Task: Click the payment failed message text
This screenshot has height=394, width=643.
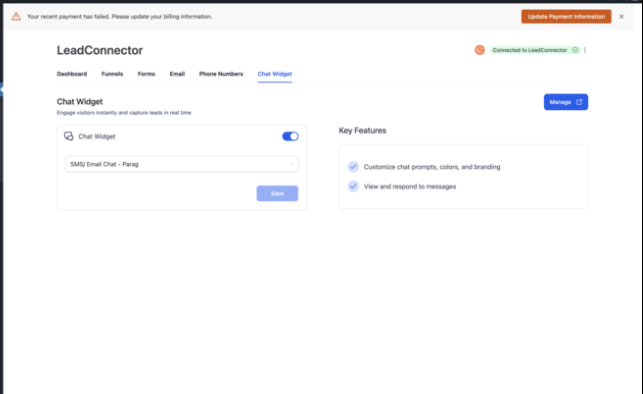Action: point(119,16)
